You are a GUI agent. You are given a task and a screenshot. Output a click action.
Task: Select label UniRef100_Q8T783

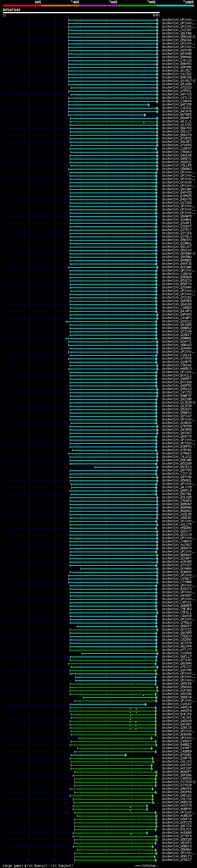[x=177, y=470]
